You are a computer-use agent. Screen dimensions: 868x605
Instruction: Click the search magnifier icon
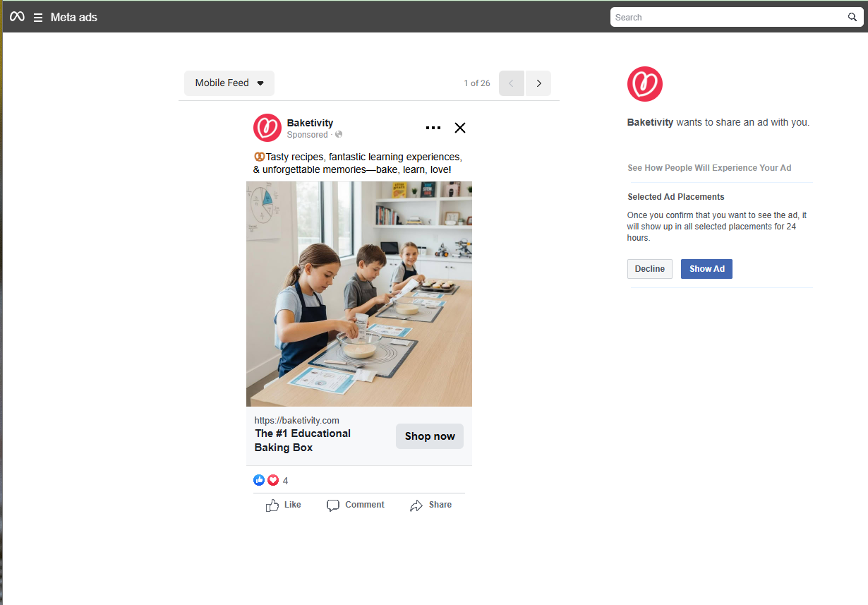tap(852, 17)
